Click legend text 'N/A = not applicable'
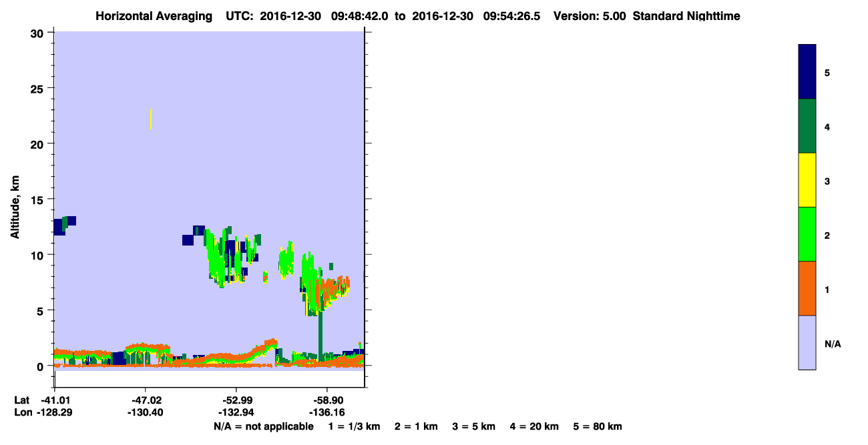The image size is (868, 445). click(x=264, y=426)
